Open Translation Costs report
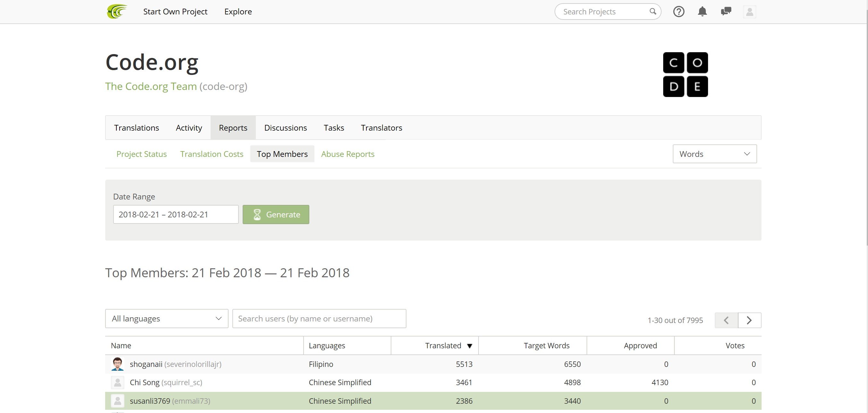Image resolution: width=868 pixels, height=413 pixels. (212, 154)
